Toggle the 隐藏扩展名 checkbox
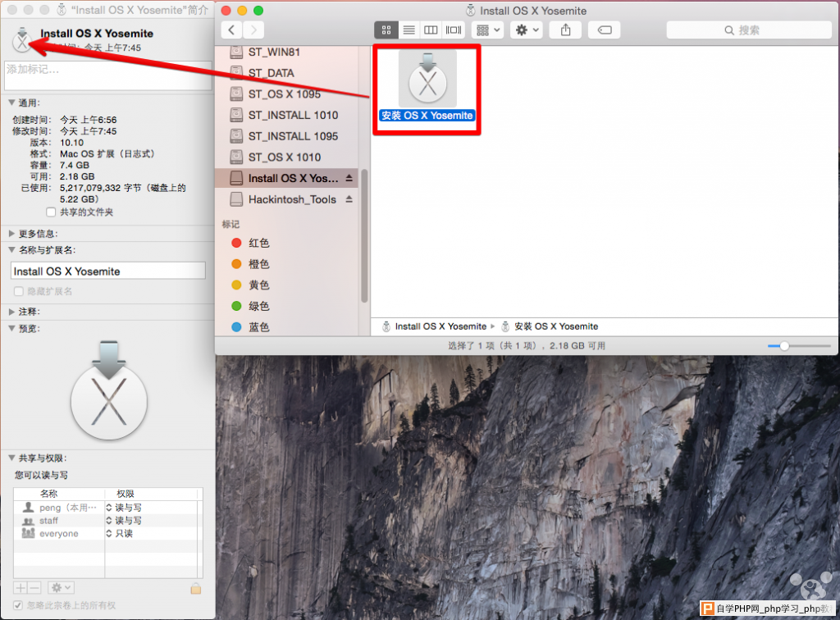Screen dimensions: 840x620 [x=19, y=291]
